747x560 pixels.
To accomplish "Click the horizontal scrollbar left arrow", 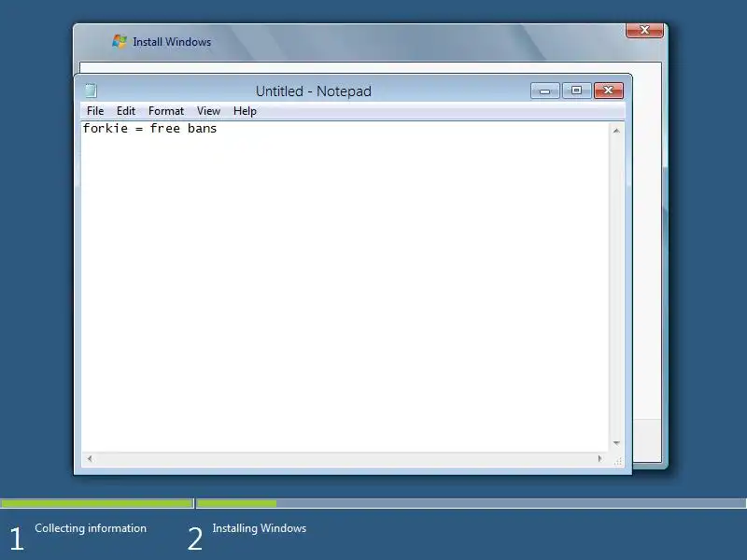I will coord(90,458).
